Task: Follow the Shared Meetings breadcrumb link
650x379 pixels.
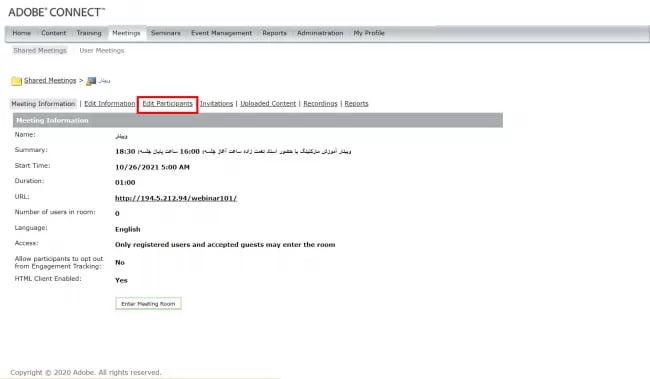Action: pos(50,80)
